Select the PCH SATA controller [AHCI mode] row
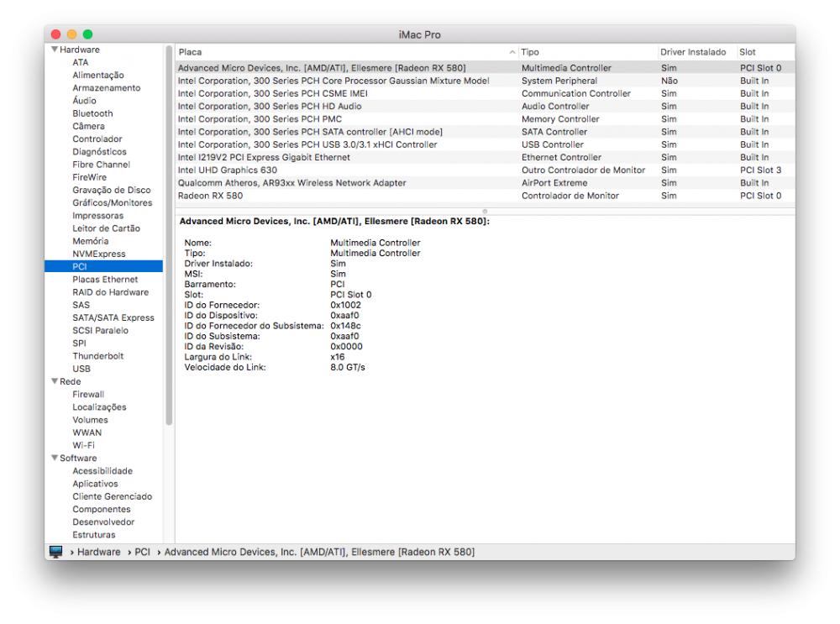This screenshot has width=840, height=624. [485, 132]
